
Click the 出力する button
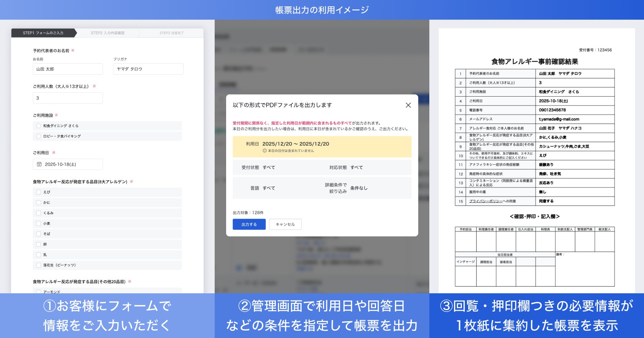pyautogui.click(x=249, y=224)
